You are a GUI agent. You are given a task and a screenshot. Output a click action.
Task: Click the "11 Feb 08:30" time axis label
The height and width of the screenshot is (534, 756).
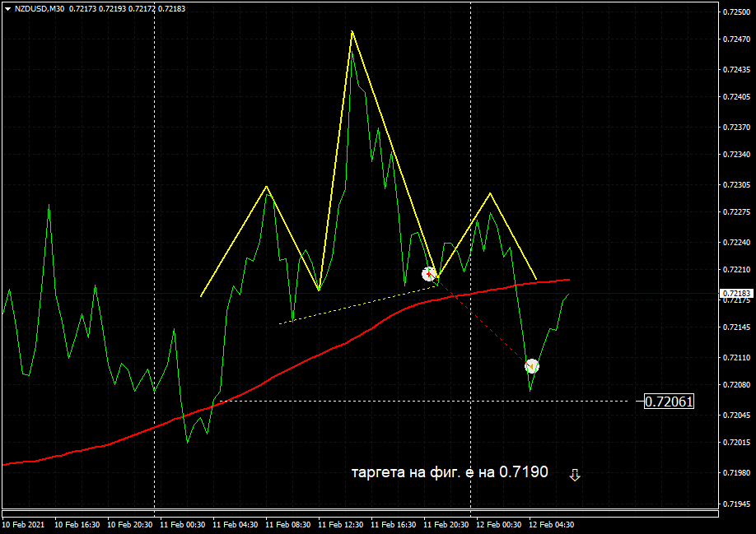click(288, 524)
